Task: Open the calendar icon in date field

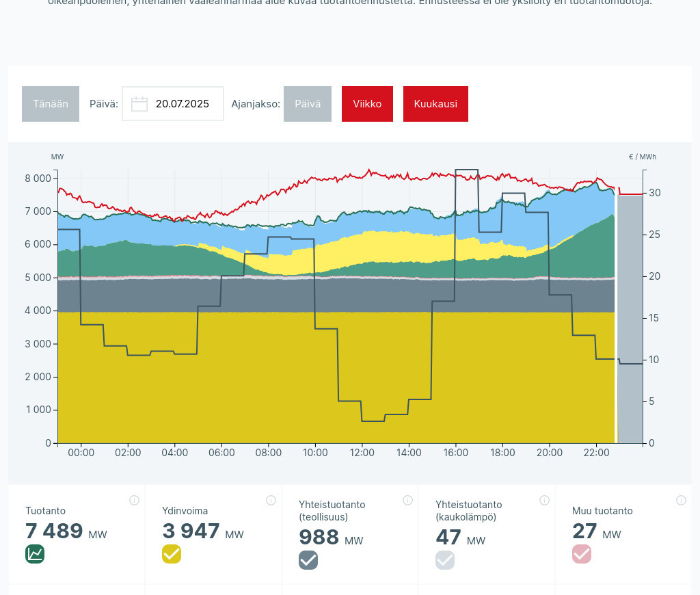Action: point(139,104)
